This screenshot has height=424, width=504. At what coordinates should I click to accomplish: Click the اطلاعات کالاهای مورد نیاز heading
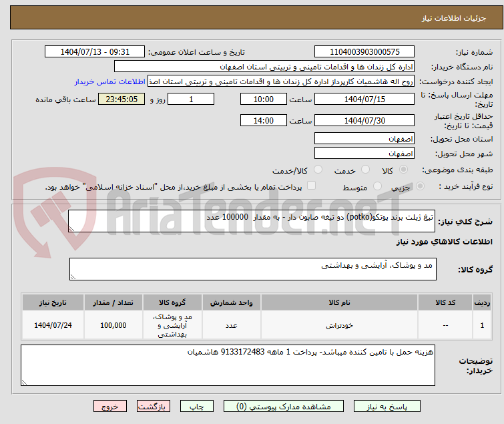pos(444,242)
